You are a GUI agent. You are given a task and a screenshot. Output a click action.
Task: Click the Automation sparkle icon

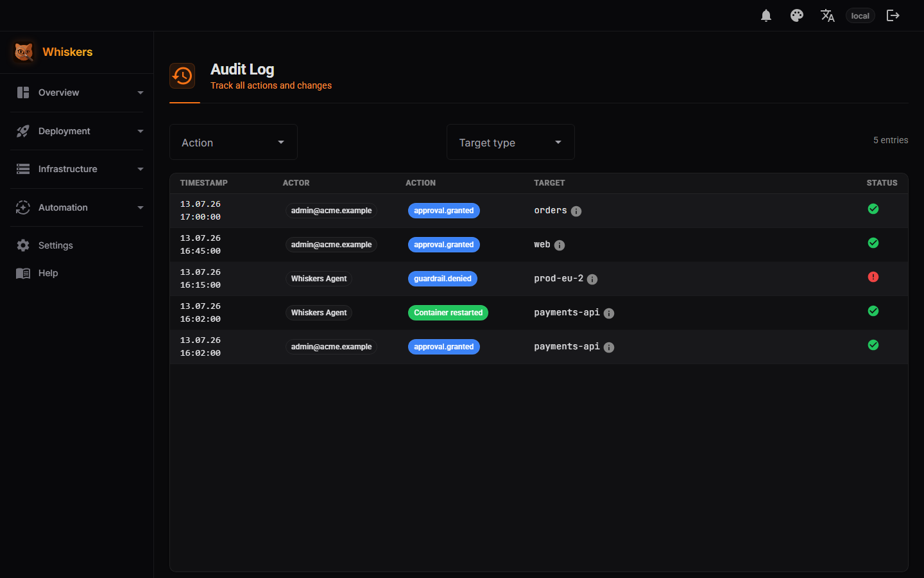coord(23,207)
